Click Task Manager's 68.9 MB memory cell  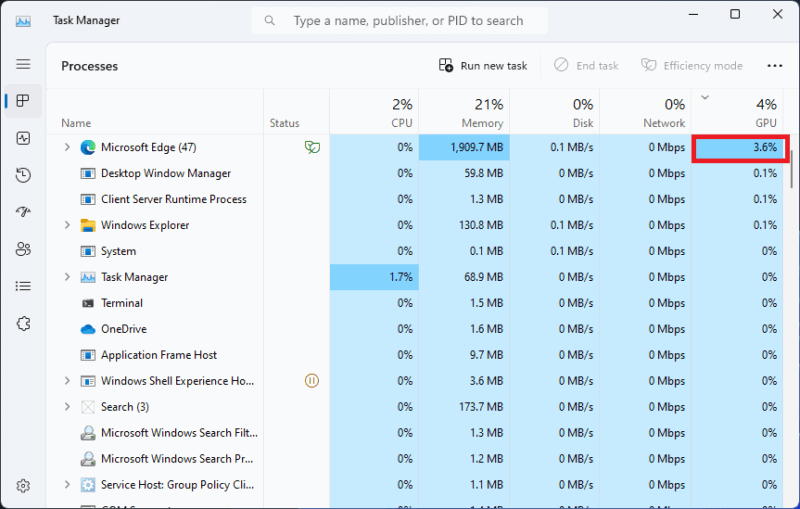coord(464,277)
